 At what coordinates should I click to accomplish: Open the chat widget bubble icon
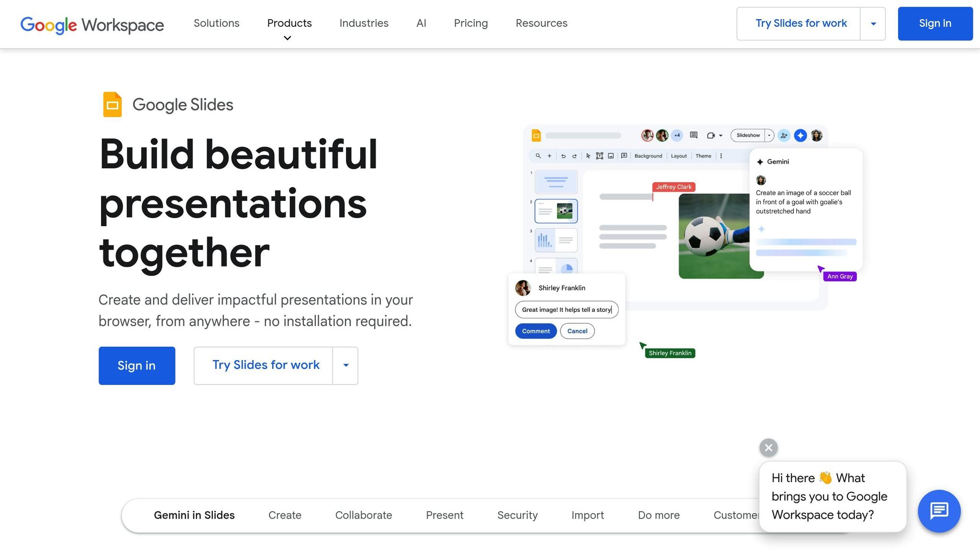(939, 511)
